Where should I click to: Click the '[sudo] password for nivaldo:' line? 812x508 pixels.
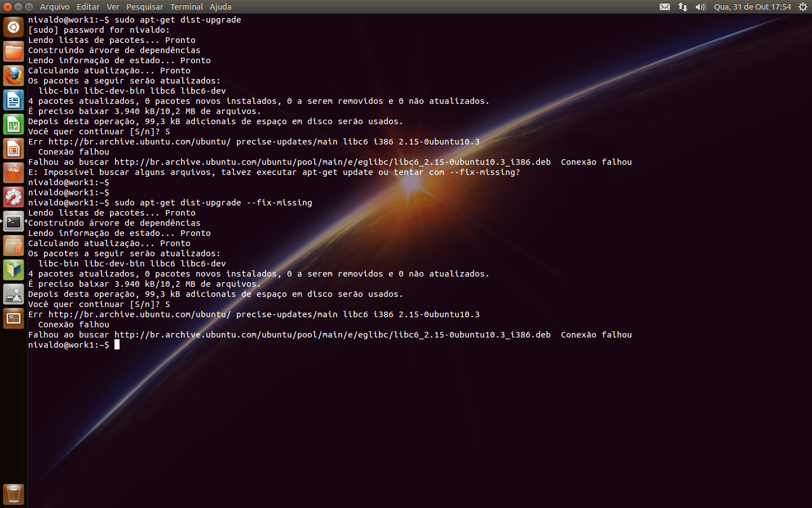99,30
